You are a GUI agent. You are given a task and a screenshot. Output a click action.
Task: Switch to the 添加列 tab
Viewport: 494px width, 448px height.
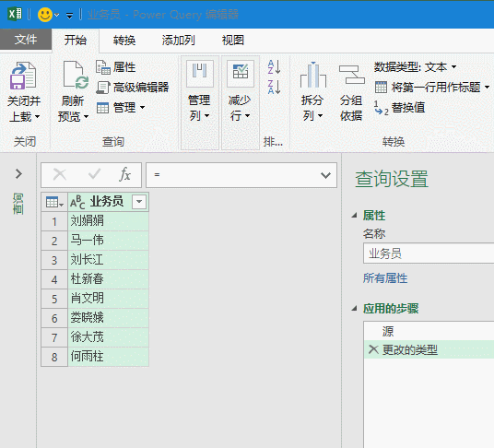coord(178,41)
